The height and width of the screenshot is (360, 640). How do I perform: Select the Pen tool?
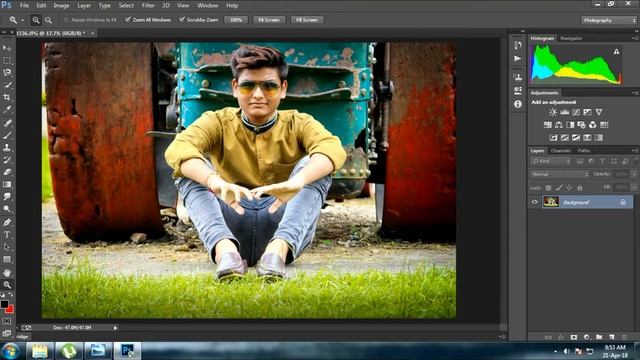tap(7, 222)
